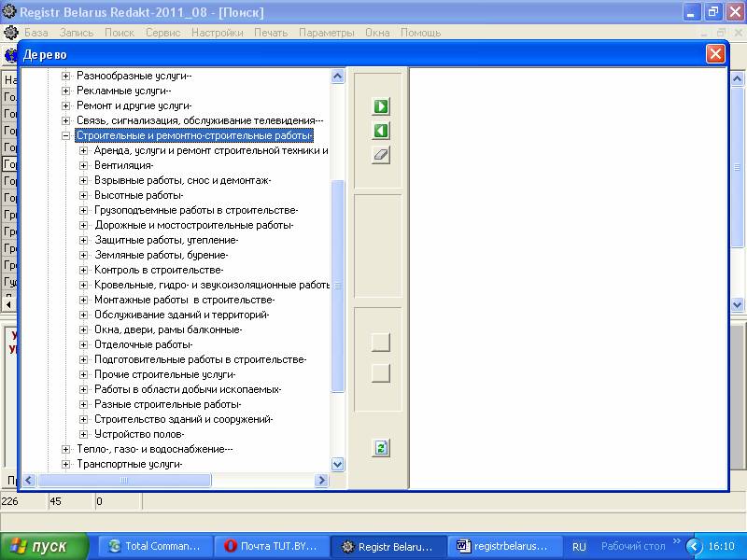Click the green left arrow button
The width and height of the screenshot is (747, 560).
[380, 131]
